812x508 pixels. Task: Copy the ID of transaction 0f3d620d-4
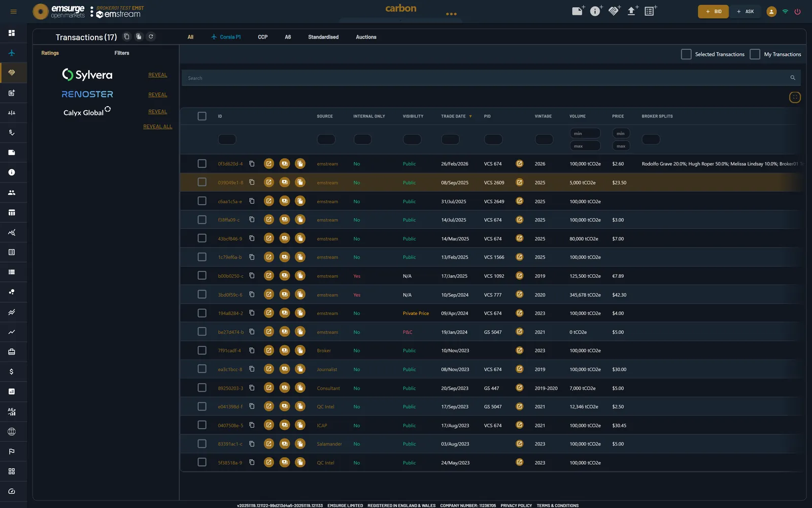pyautogui.click(x=252, y=164)
